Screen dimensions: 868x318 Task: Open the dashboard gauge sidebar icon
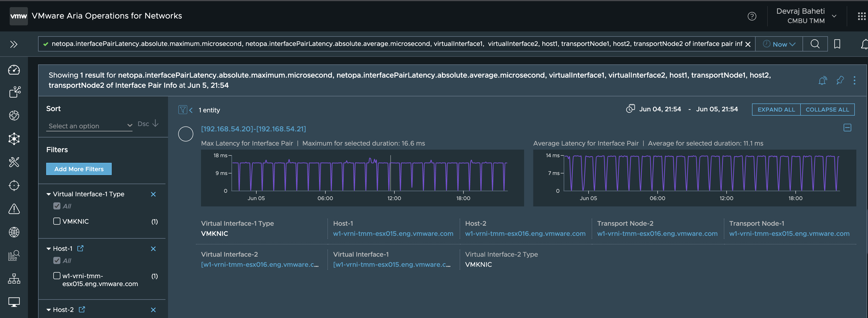14,70
